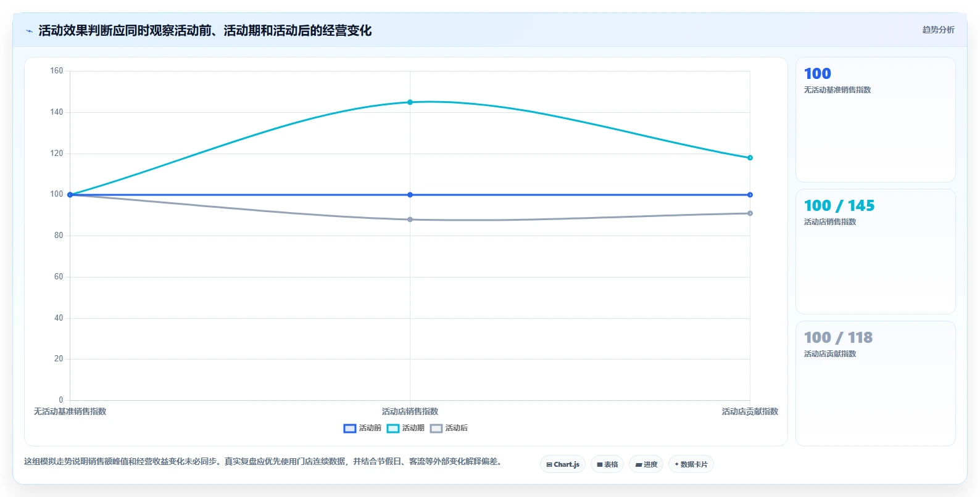Click the y-axis value 40

(59, 318)
